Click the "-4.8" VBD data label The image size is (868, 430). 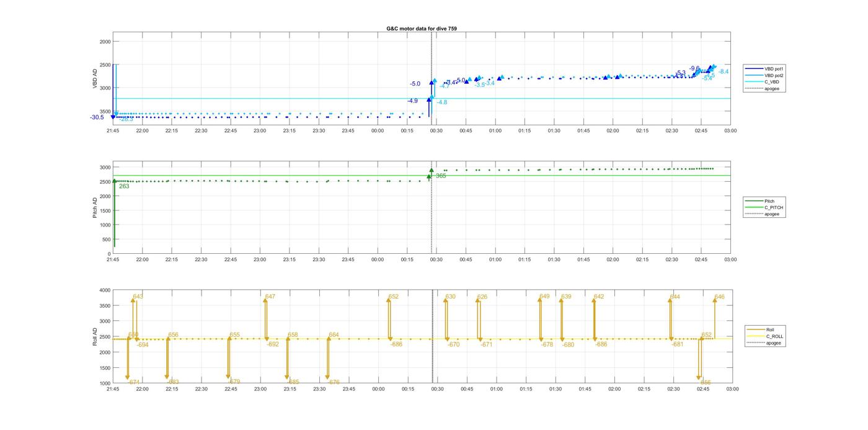point(441,102)
